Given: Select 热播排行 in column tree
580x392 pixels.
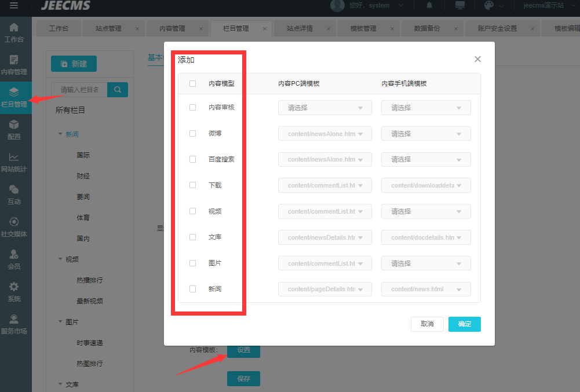Looking at the screenshot, I should click(x=89, y=280).
